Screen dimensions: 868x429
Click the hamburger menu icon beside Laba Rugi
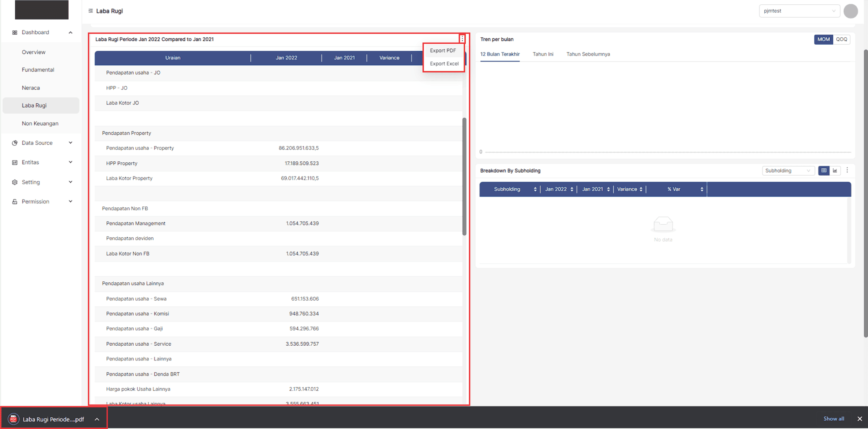[x=90, y=11]
